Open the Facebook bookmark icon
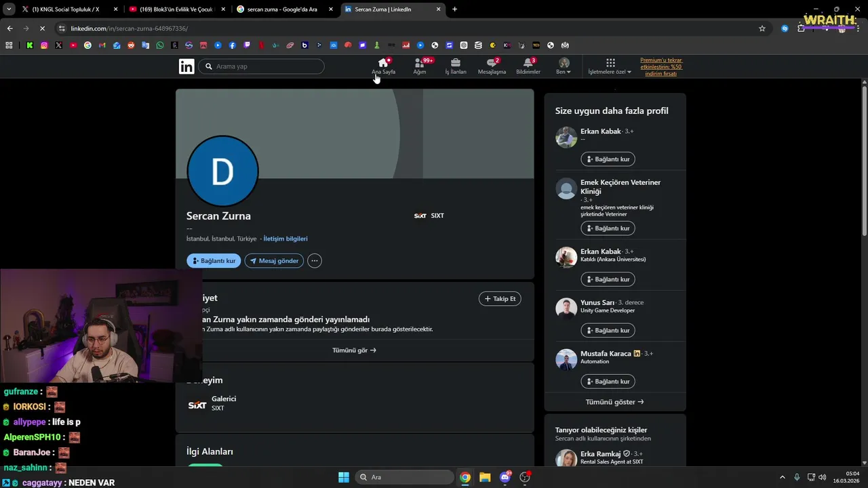The width and height of the screenshot is (868, 488). click(232, 45)
